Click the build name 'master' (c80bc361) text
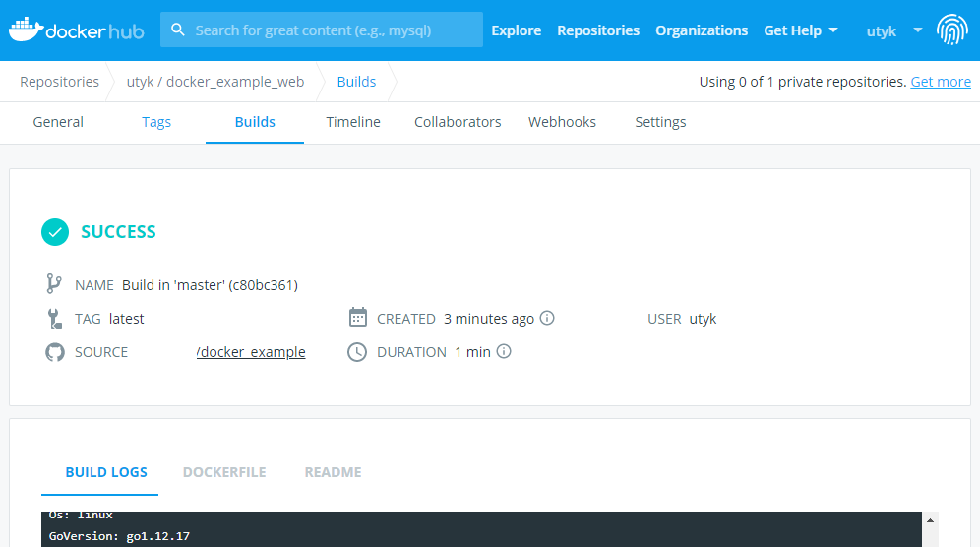 (x=210, y=285)
